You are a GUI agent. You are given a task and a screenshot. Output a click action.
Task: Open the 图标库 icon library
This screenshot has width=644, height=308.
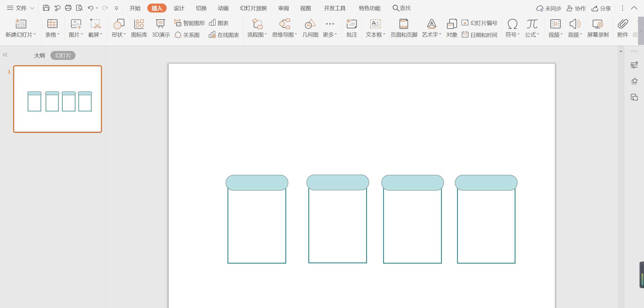pyautogui.click(x=139, y=28)
